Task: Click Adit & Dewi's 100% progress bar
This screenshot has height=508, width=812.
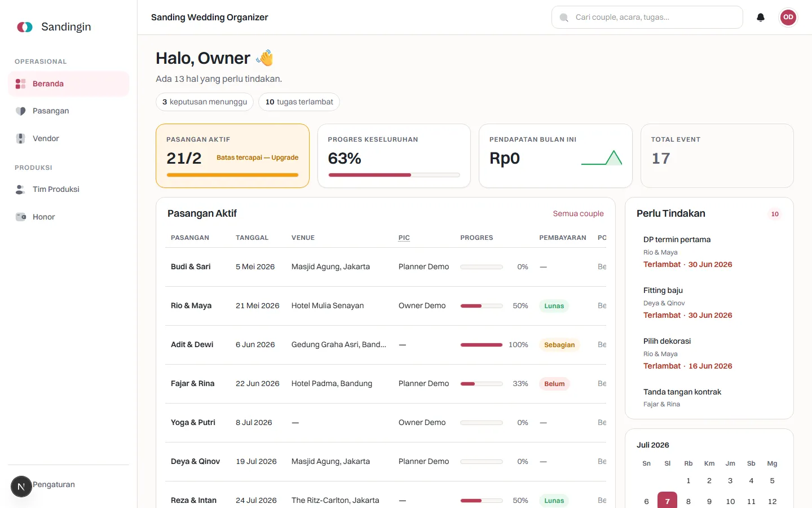Action: [x=482, y=345]
